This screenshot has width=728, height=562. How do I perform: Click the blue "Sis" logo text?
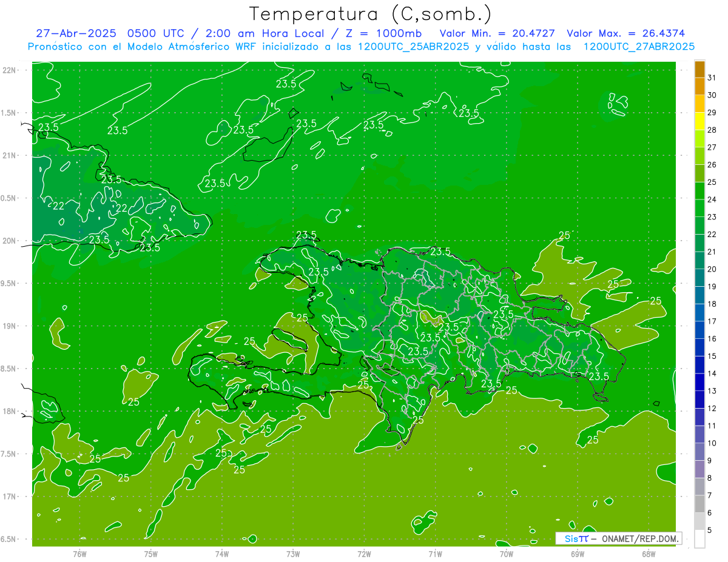point(571,538)
